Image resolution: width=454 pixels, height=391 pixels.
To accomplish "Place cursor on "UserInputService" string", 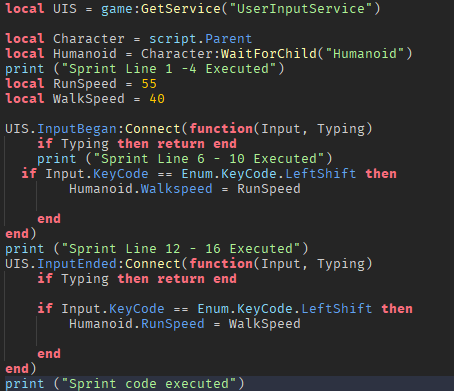I will [300, 9].
